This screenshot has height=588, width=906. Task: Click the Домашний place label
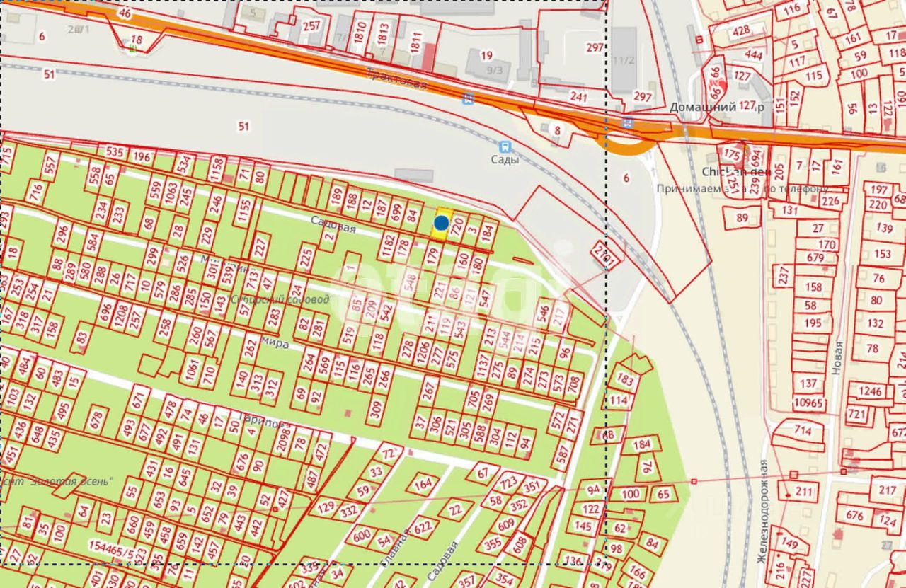[x=703, y=108]
